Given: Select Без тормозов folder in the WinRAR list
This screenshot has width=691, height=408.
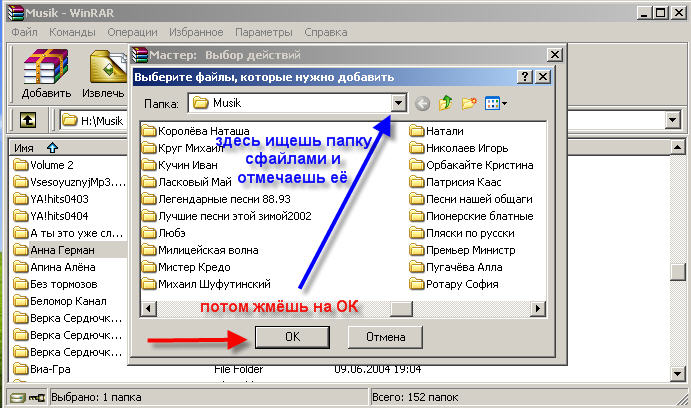Looking at the screenshot, I should [x=56, y=284].
